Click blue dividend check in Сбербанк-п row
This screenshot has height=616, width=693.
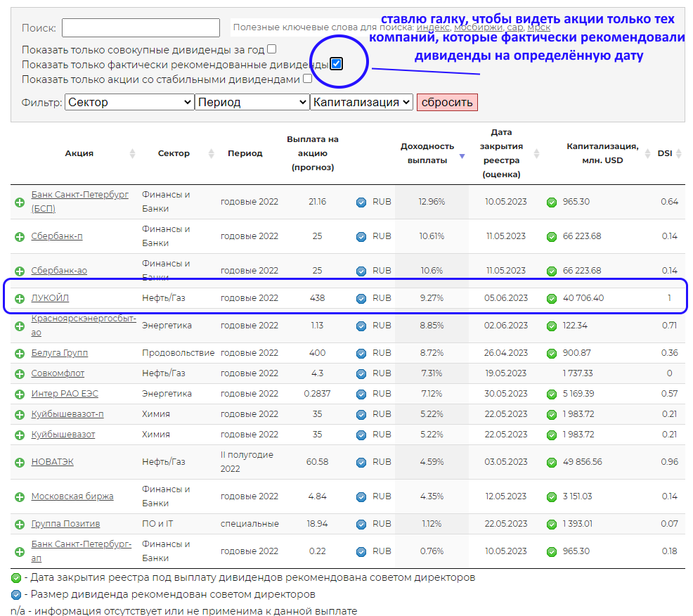[361, 237]
